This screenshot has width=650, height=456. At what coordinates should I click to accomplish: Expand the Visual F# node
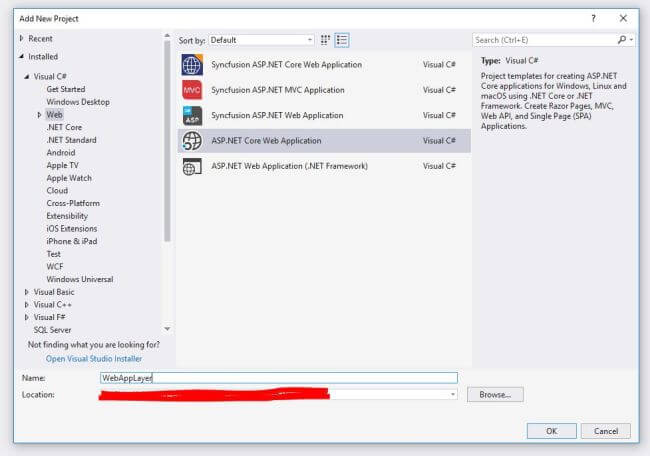[27, 317]
